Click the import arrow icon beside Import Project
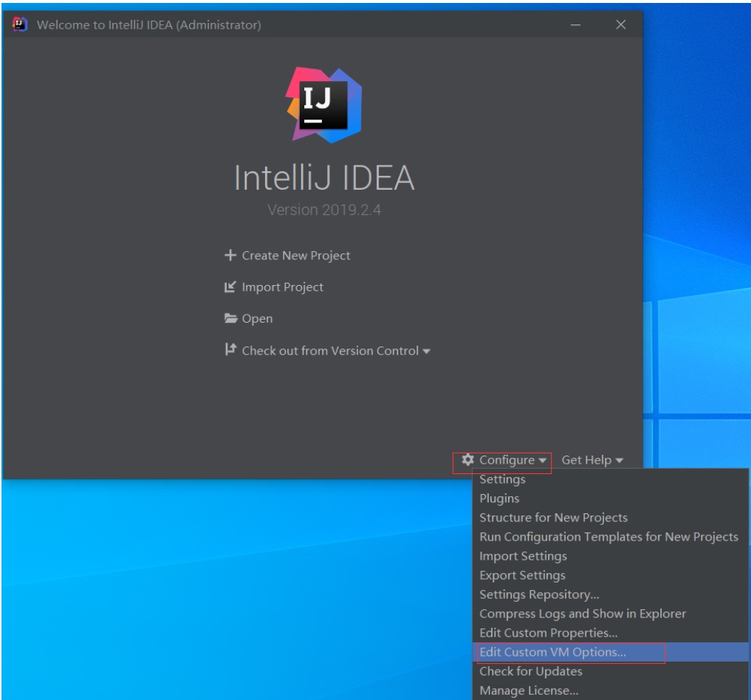 pos(230,286)
